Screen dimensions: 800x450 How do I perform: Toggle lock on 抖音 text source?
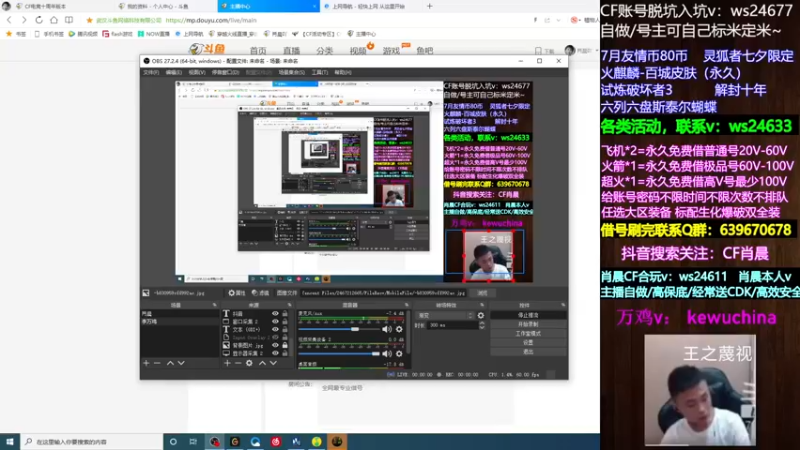pos(285,314)
